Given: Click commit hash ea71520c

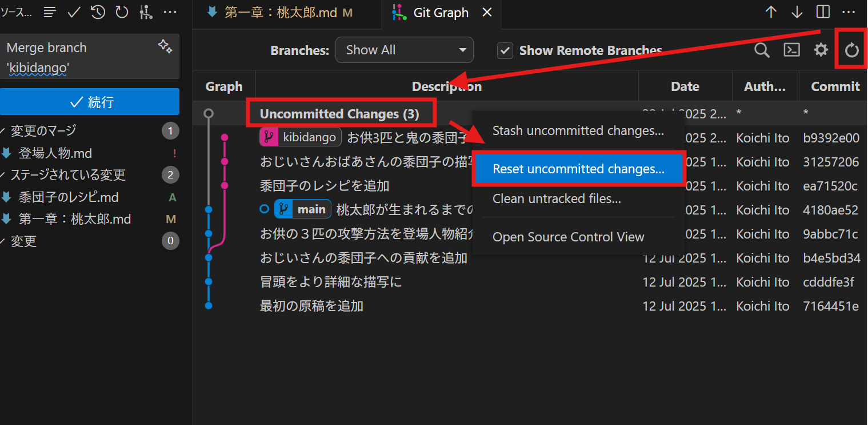Looking at the screenshot, I should [x=830, y=186].
